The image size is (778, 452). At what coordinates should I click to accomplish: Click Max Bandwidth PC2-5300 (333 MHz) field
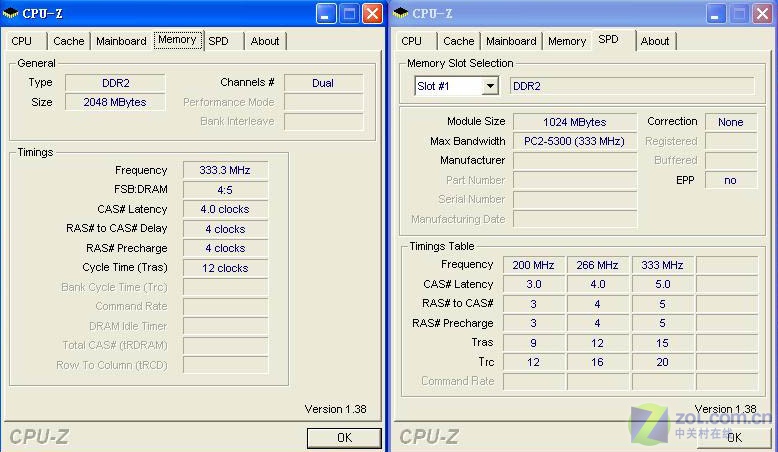coord(575,141)
